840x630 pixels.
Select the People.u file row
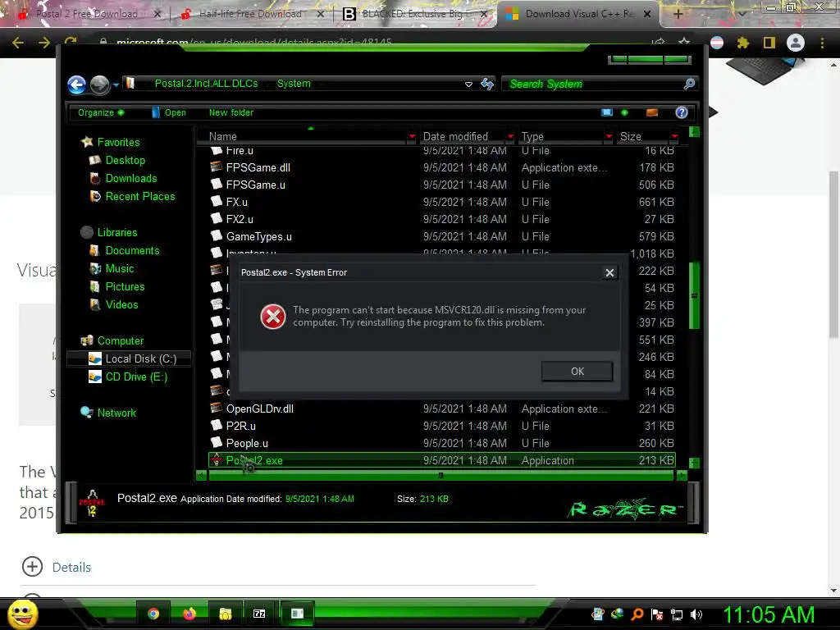pyautogui.click(x=442, y=443)
